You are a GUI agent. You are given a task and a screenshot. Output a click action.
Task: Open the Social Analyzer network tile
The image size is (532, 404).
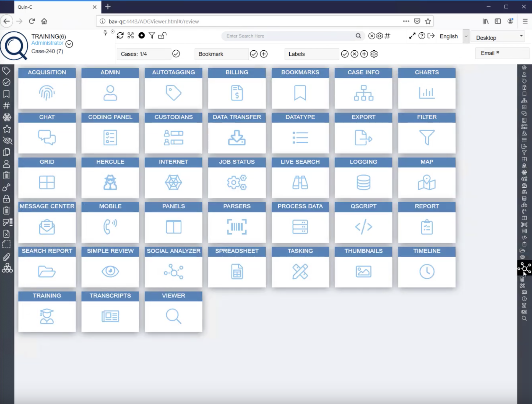point(173,267)
